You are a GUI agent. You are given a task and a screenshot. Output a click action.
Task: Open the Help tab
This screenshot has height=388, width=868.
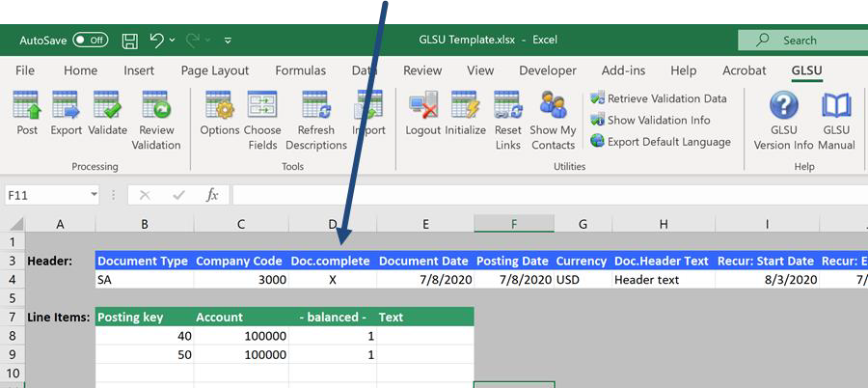pyautogui.click(x=683, y=71)
